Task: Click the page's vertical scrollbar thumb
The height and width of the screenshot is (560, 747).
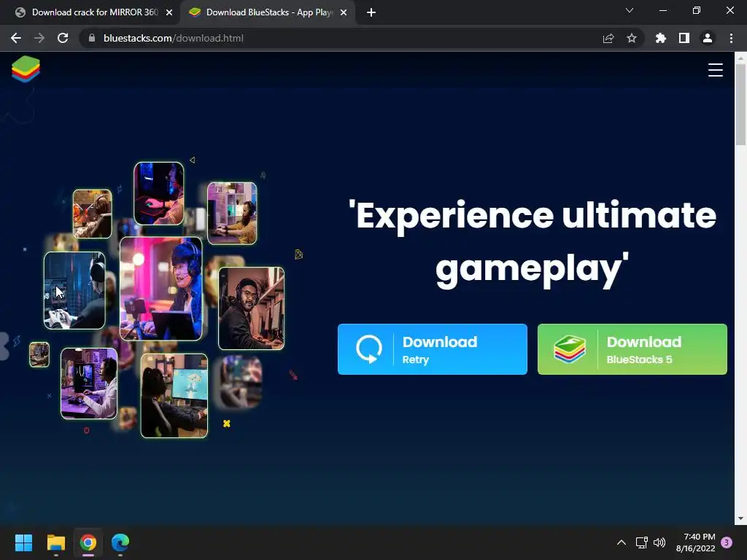Action: (740, 104)
